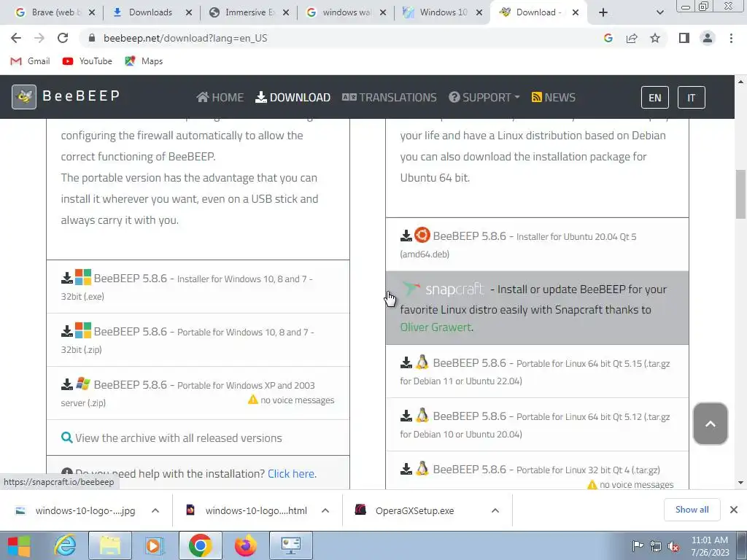
Task: Close the Windows 10 tab
Action: [x=479, y=12]
